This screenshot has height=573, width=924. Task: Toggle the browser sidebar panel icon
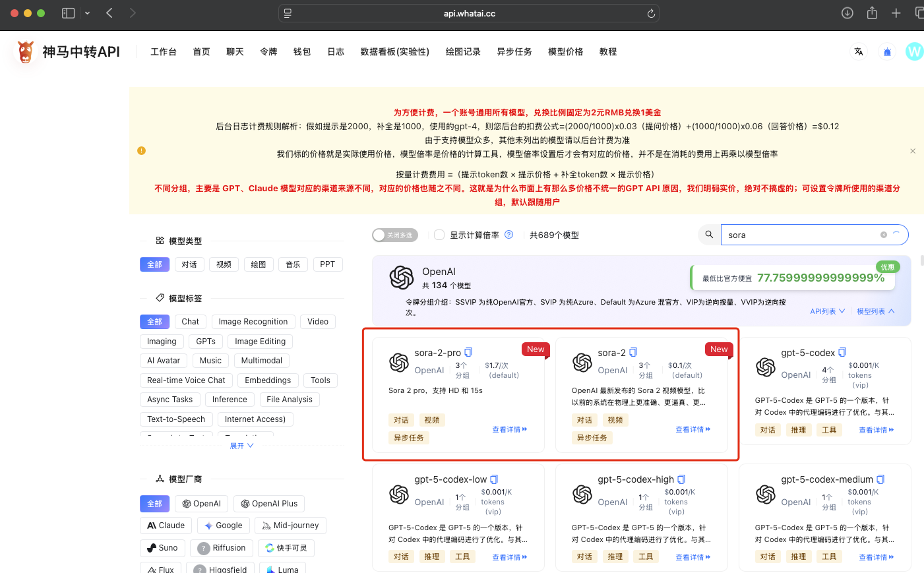[x=68, y=13]
